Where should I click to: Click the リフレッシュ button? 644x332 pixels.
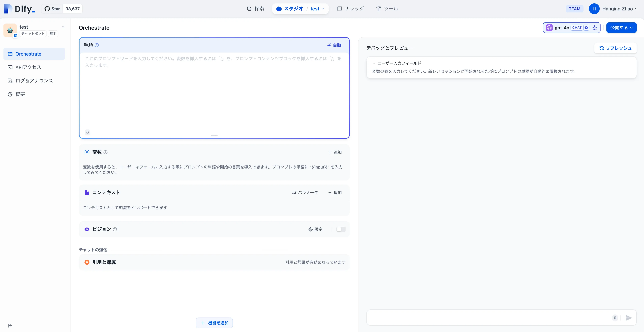615,48
